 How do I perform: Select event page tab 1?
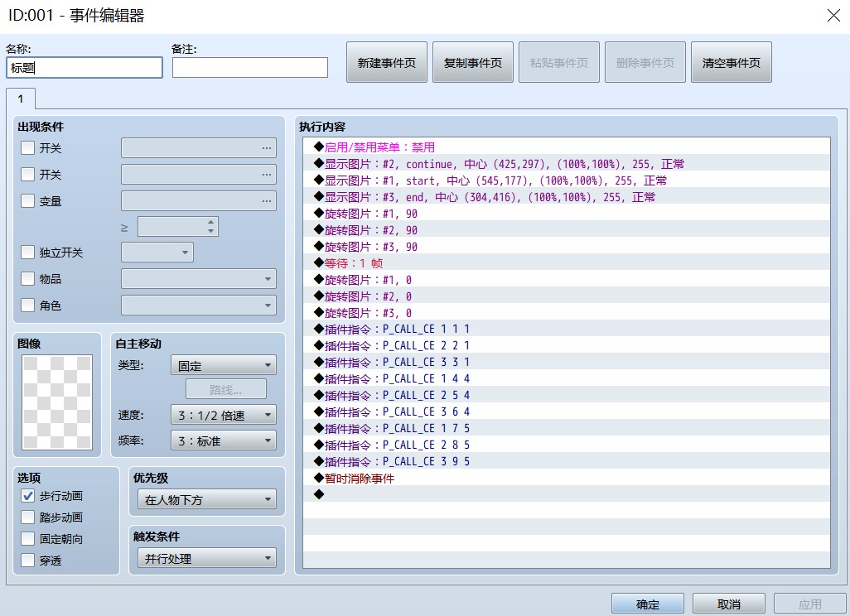pyautogui.click(x=21, y=99)
